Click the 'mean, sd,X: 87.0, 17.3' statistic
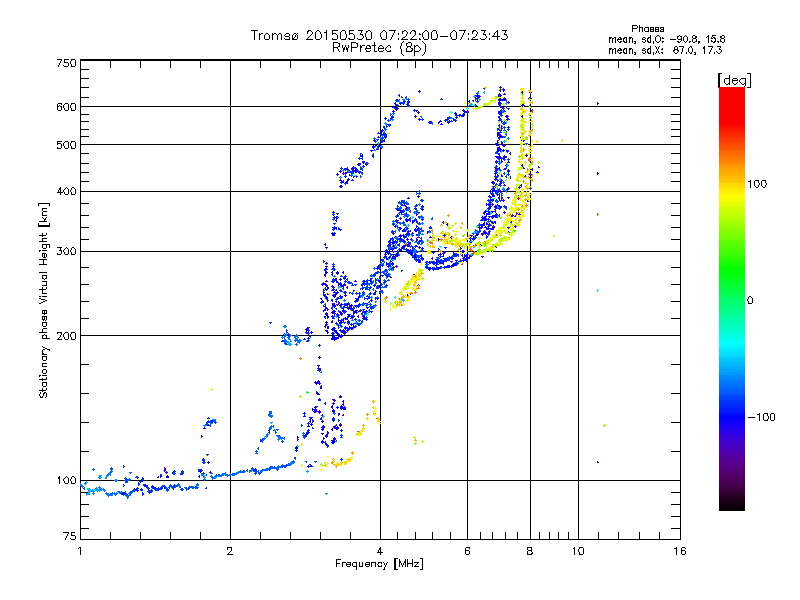The height and width of the screenshot is (600, 800). pos(665,50)
